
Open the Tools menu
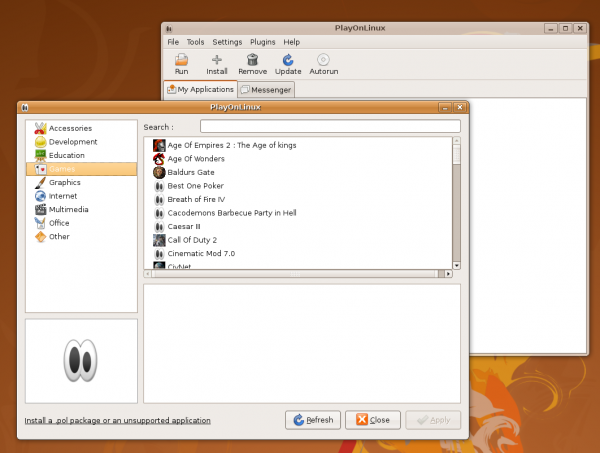click(x=195, y=42)
